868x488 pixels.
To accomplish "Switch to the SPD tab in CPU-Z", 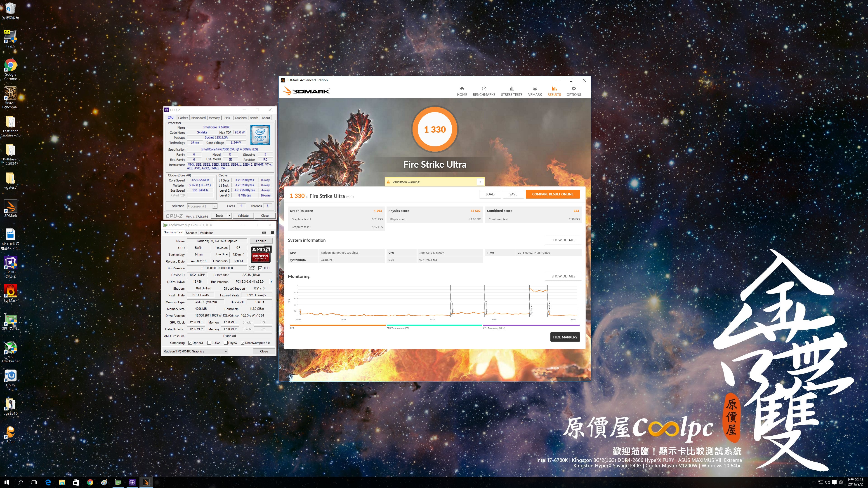I will 227,118.
